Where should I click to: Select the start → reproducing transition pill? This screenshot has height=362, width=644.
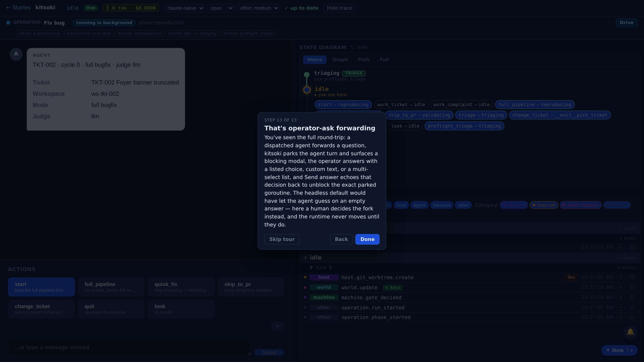pyautogui.click(x=343, y=104)
